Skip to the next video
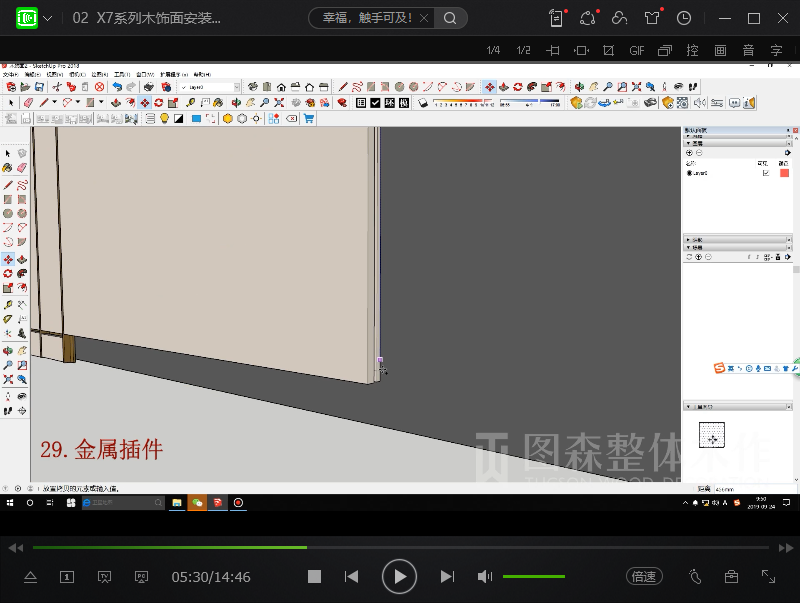 447,577
